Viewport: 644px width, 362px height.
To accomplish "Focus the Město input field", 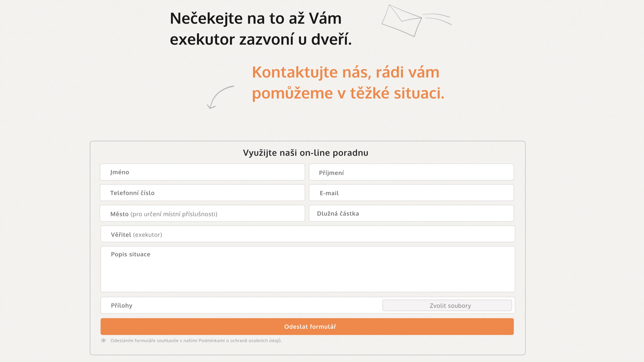I will (x=202, y=213).
